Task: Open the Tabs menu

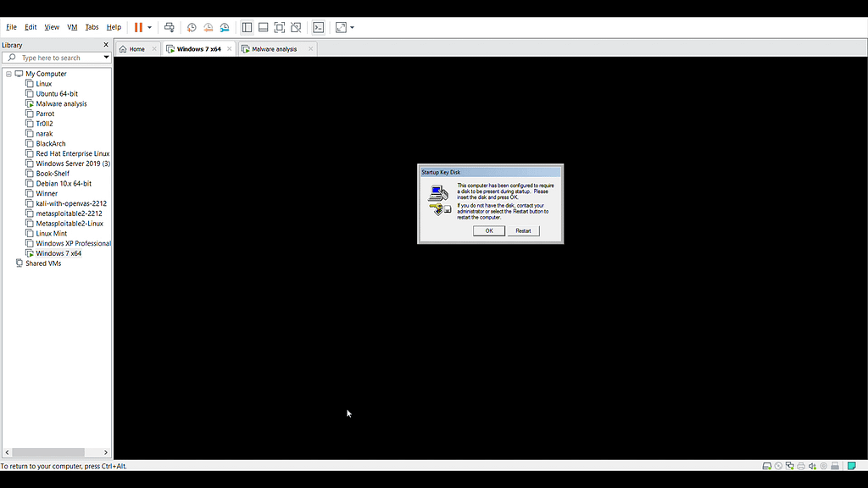Action: [92, 27]
